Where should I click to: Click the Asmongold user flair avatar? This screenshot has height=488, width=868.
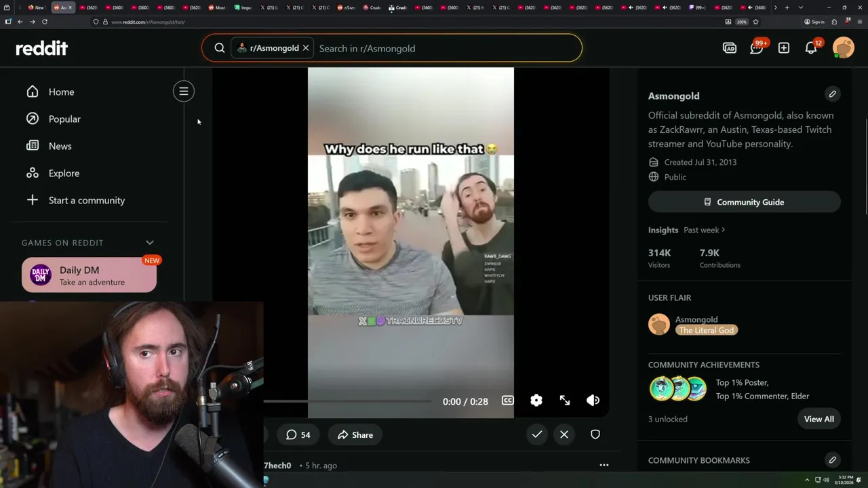tap(659, 325)
